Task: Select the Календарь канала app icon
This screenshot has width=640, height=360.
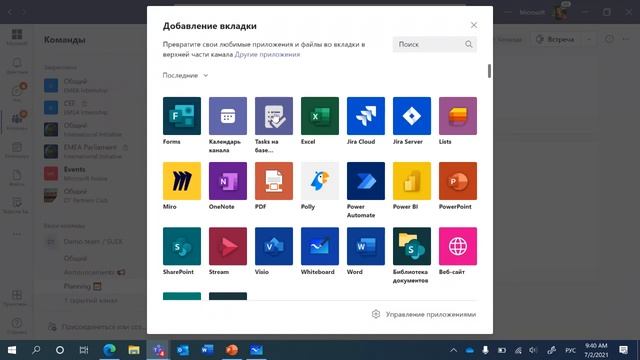Action: [x=228, y=116]
